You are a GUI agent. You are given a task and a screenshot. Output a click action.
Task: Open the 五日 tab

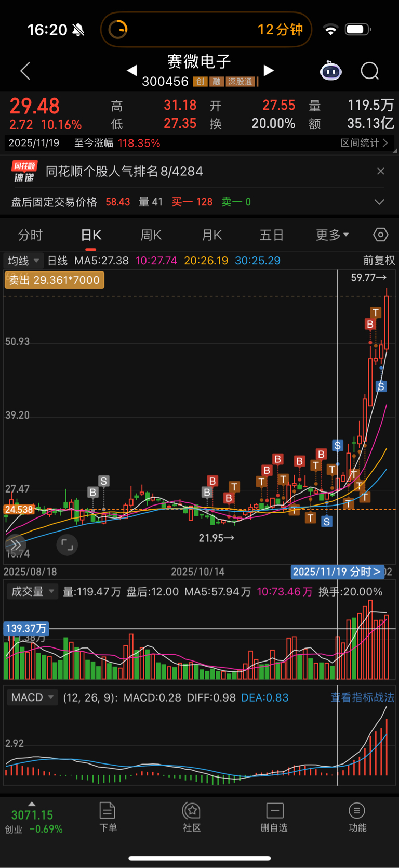point(272,235)
